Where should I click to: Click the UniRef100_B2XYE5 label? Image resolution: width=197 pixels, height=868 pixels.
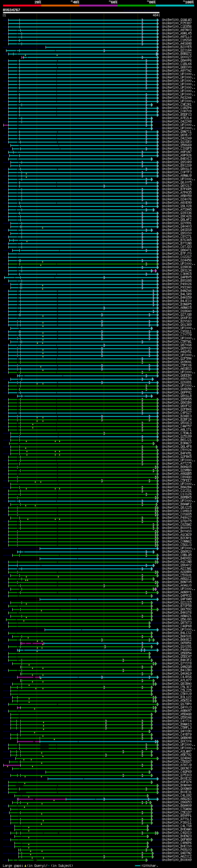(x=176, y=47)
